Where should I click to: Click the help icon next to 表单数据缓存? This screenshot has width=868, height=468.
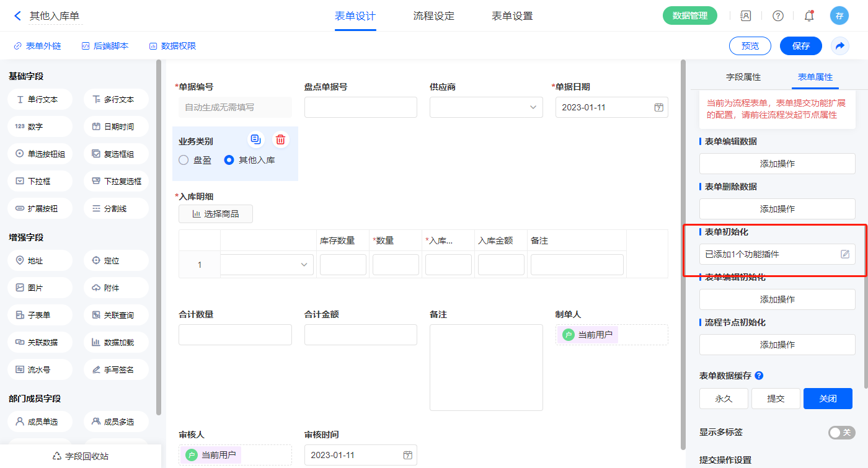[x=759, y=376]
